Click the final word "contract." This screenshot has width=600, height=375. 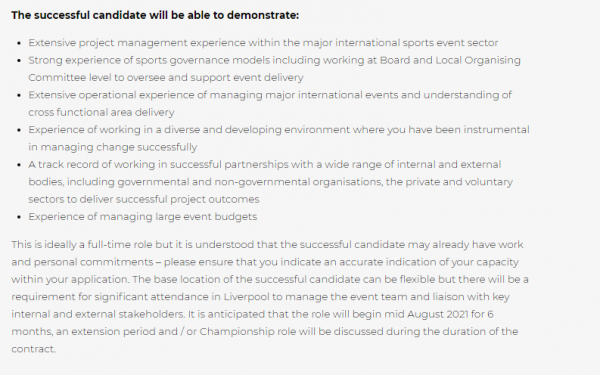34,349
